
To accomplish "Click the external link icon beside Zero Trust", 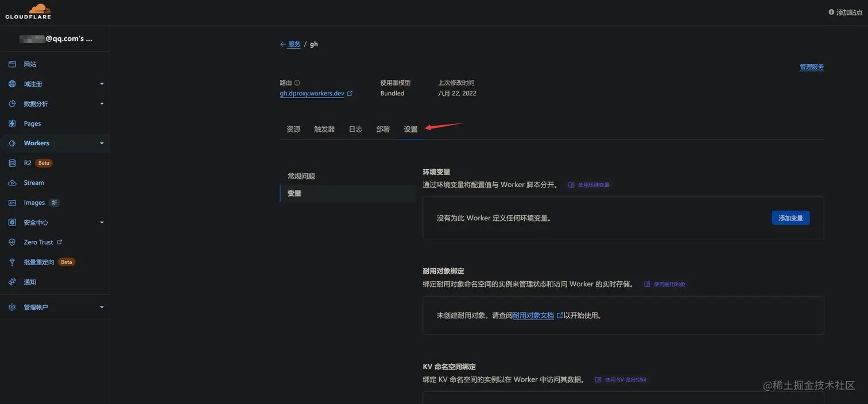I will click(59, 242).
